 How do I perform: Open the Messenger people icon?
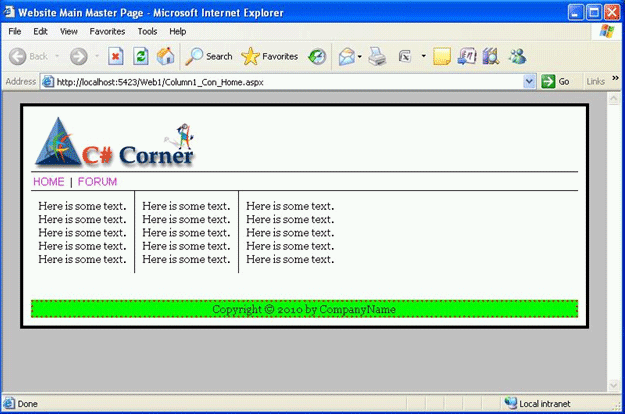coord(517,57)
